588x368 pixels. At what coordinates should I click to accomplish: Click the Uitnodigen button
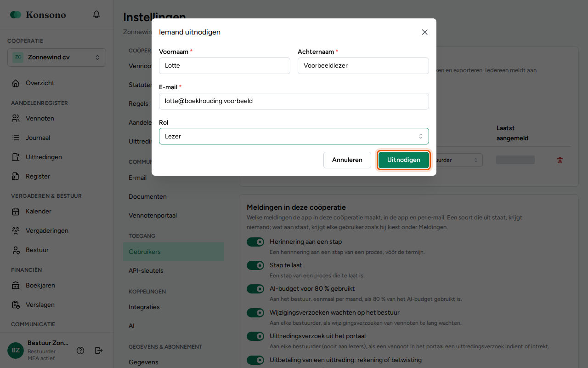point(404,160)
